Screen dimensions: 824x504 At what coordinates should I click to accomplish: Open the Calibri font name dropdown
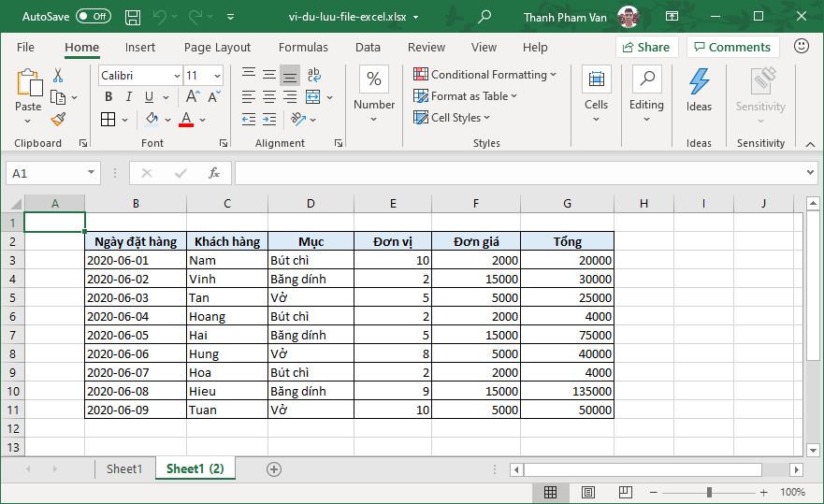177,76
